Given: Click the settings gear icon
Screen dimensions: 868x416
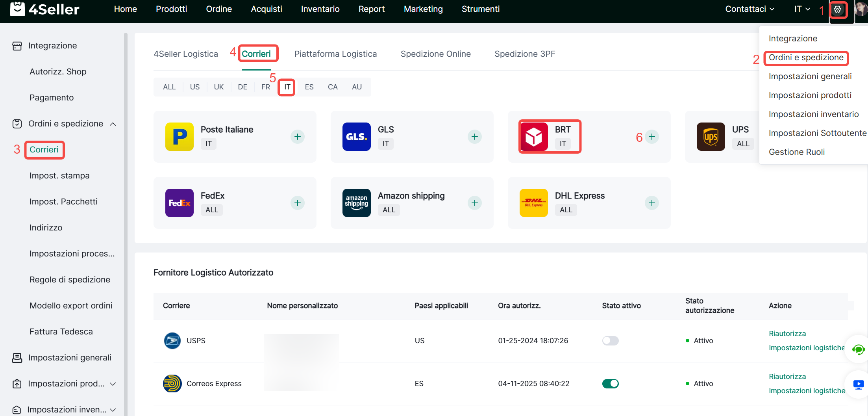Looking at the screenshot, I should tap(837, 9).
